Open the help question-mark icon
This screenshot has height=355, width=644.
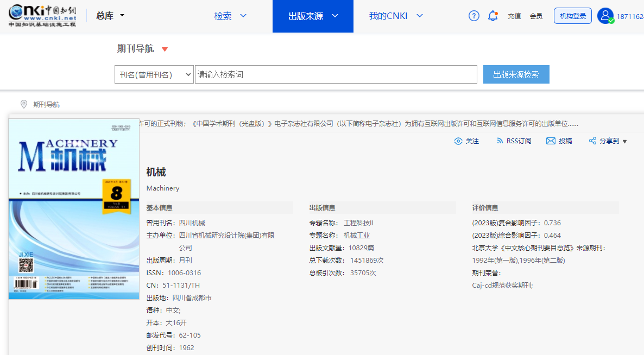click(473, 16)
